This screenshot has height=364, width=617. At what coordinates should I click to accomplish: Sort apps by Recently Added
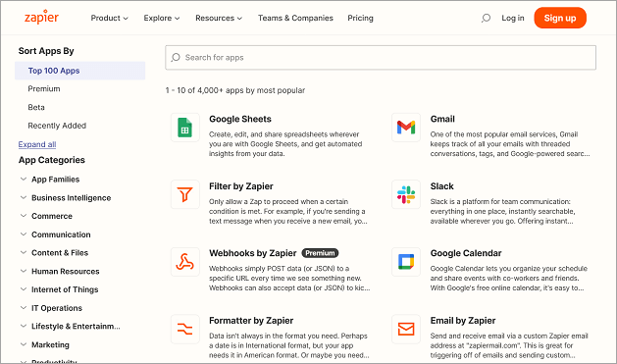57,126
